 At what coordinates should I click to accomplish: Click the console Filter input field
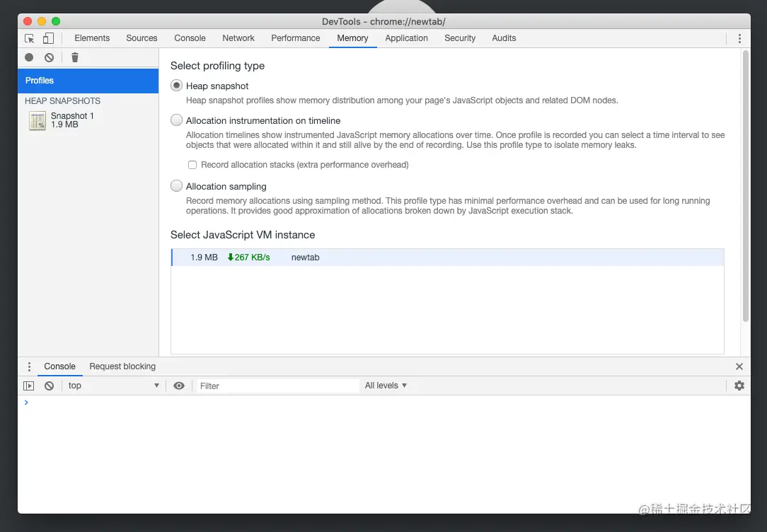(x=278, y=386)
